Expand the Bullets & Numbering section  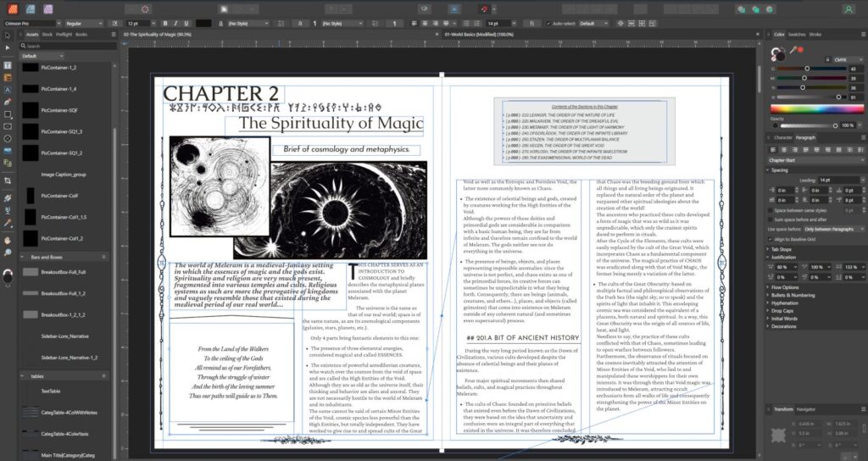(793, 295)
